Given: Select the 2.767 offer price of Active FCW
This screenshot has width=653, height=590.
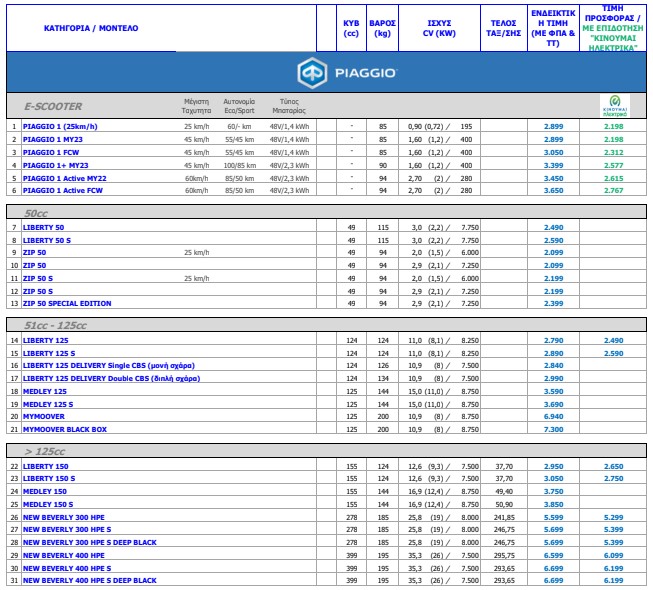Looking at the screenshot, I should 613,190.
